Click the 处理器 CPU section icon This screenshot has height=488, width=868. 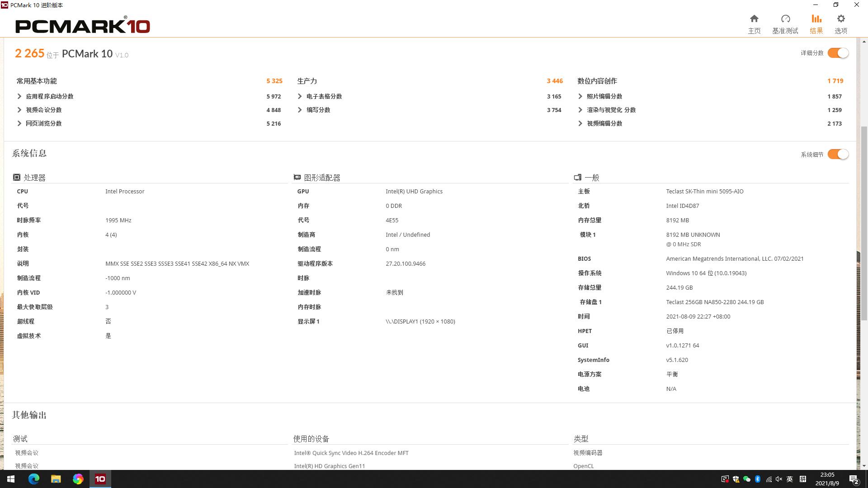tap(17, 177)
